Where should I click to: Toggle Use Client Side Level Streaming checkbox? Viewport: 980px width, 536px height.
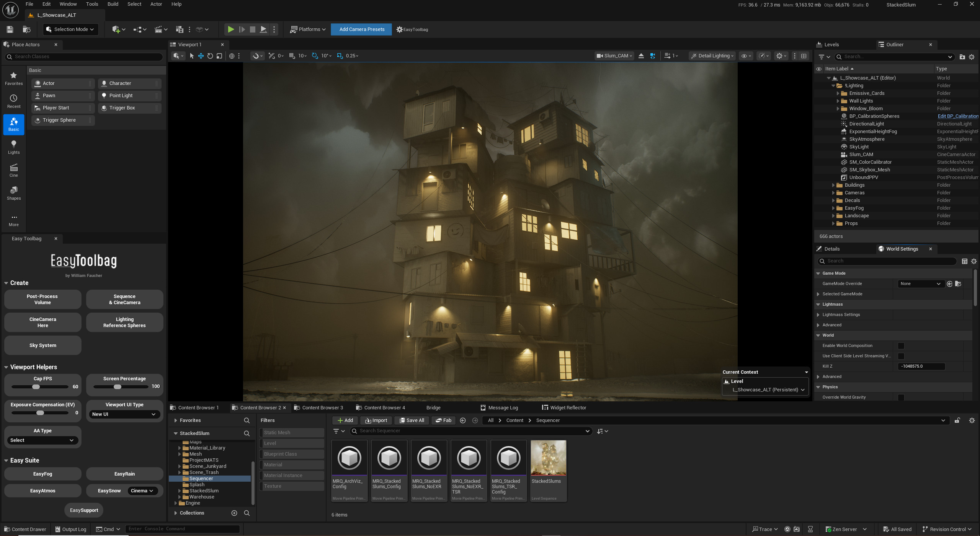click(x=902, y=356)
